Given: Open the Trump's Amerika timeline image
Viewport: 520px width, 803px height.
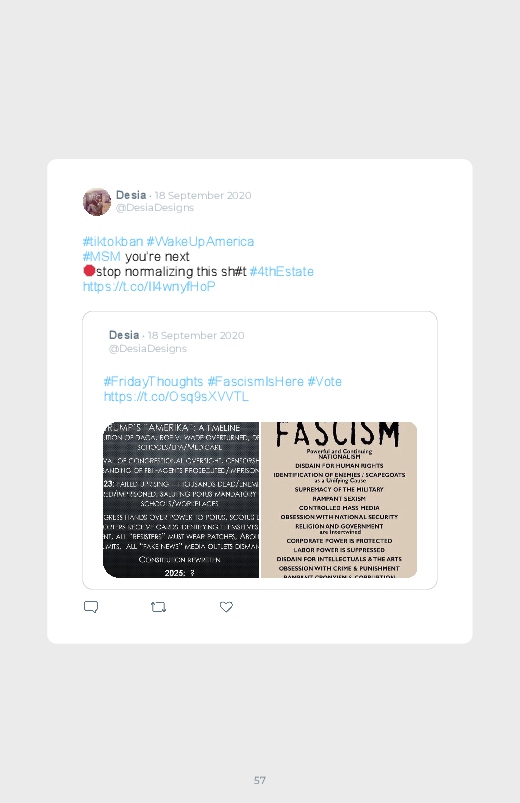Looking at the screenshot, I should (181, 500).
